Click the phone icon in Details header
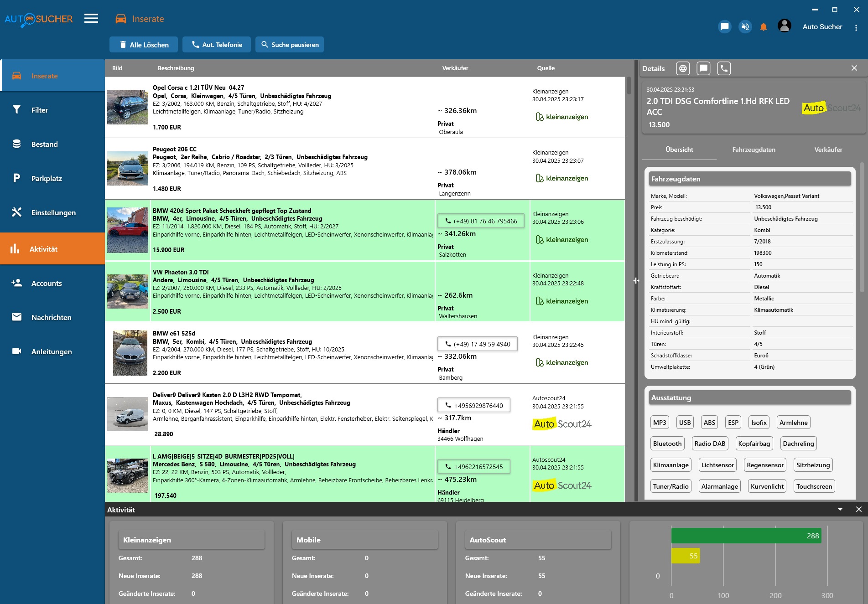The height and width of the screenshot is (604, 868). [724, 68]
